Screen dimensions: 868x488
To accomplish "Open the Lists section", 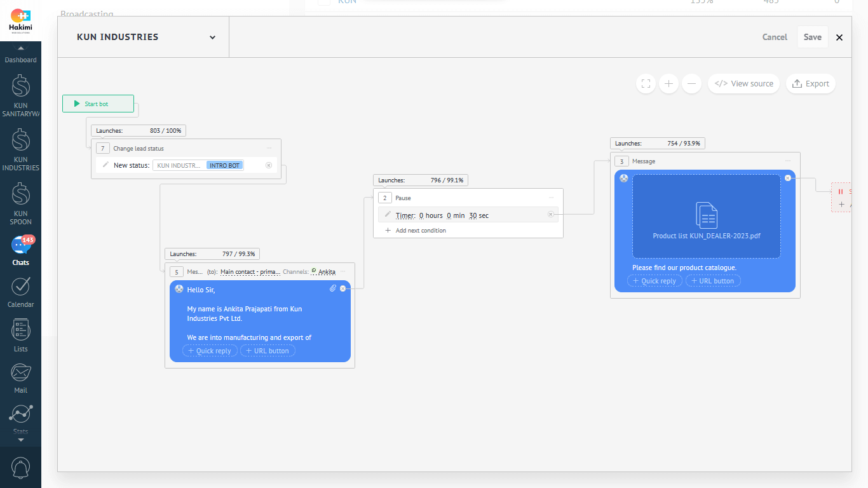I will coord(20,336).
